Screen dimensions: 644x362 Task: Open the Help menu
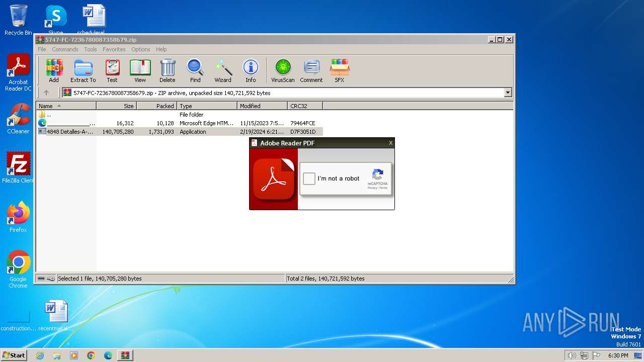[161, 49]
